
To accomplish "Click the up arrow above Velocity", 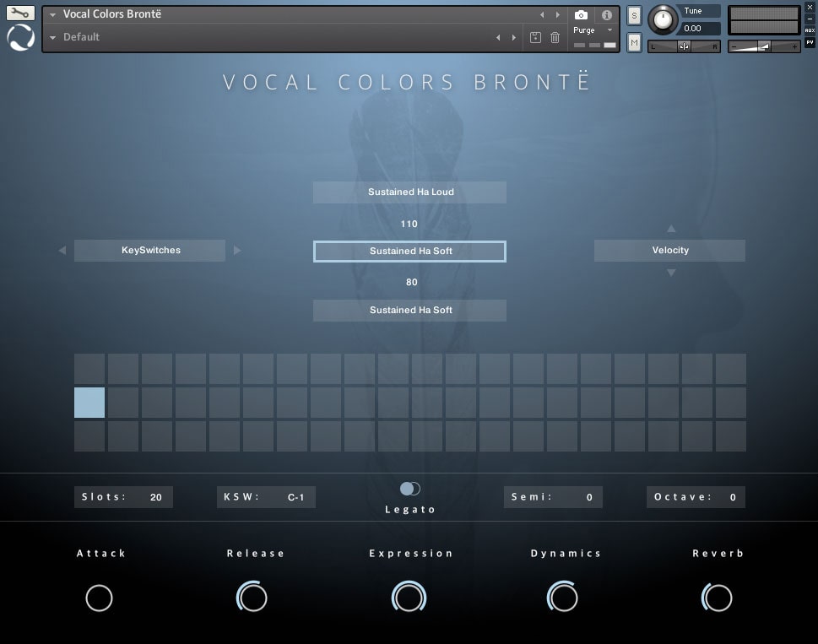I will coord(671,229).
